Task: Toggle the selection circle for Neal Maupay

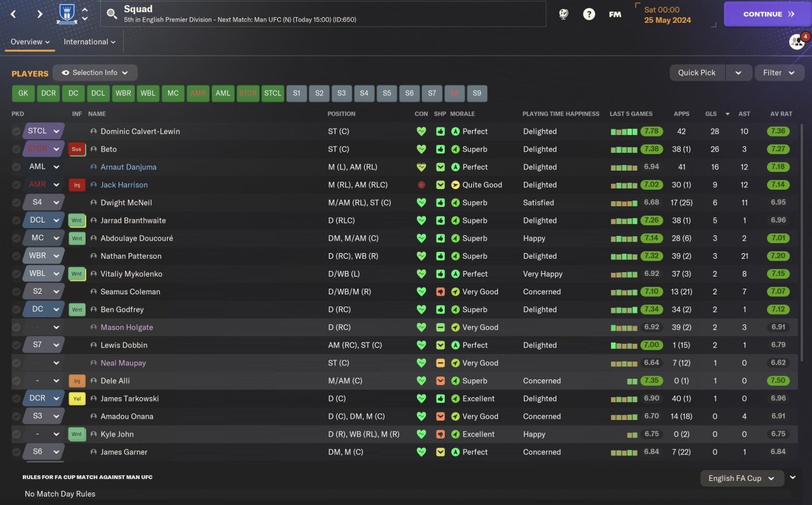Action: click(16, 363)
